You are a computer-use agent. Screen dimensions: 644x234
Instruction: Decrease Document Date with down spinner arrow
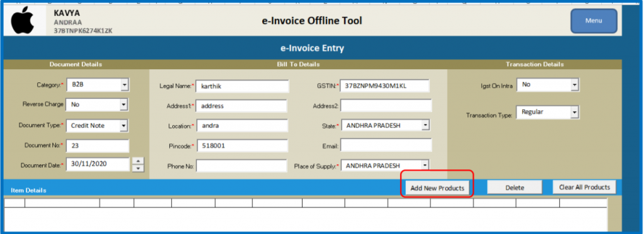tap(138, 168)
